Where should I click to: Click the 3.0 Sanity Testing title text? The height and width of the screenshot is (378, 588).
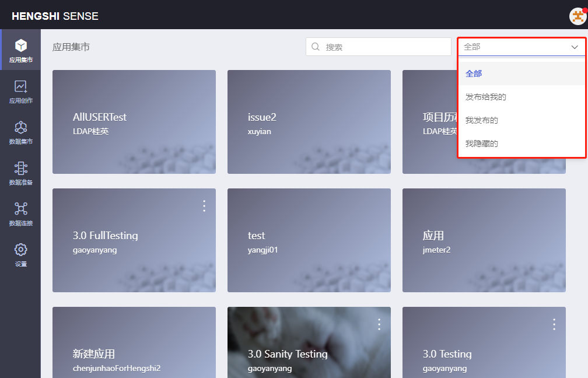click(x=288, y=354)
